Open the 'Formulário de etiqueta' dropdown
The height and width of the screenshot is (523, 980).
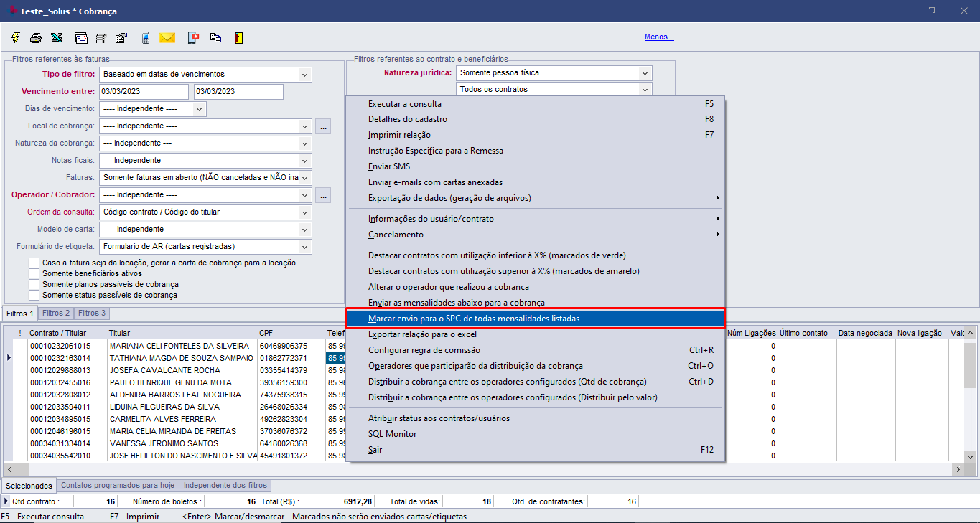point(305,246)
